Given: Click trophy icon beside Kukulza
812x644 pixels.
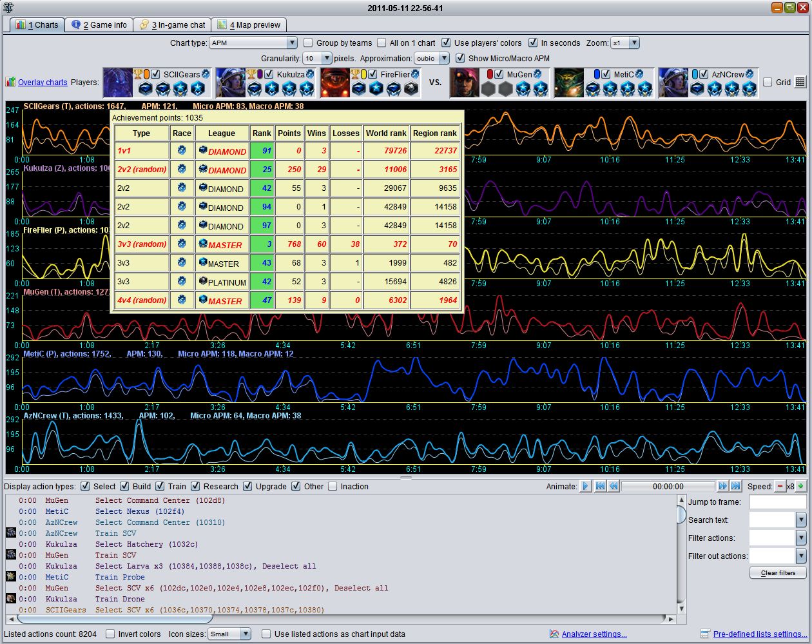Looking at the screenshot, I should tap(251, 74).
